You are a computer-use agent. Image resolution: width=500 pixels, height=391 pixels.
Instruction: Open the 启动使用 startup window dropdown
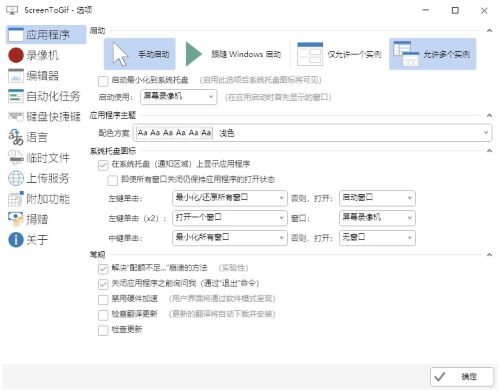178,97
